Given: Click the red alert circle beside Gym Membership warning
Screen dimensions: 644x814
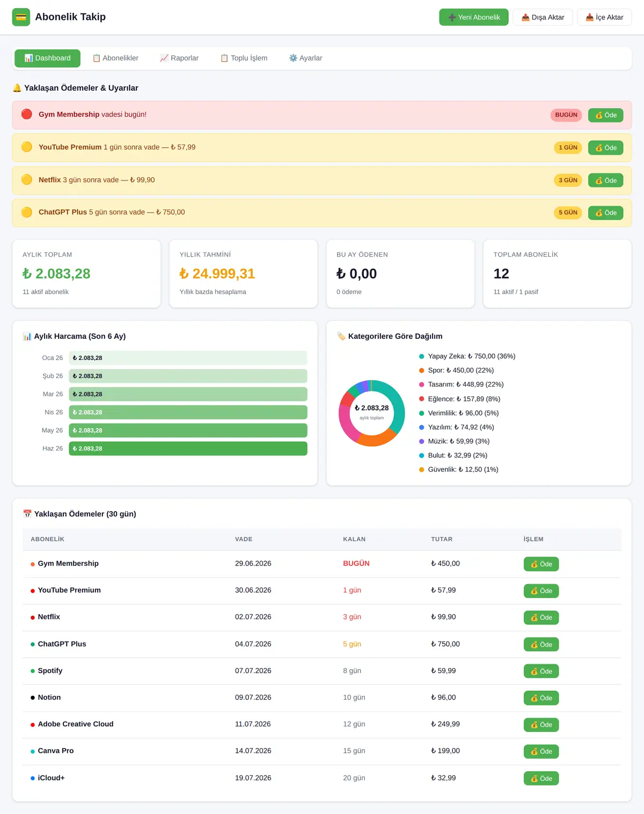Looking at the screenshot, I should coord(27,114).
